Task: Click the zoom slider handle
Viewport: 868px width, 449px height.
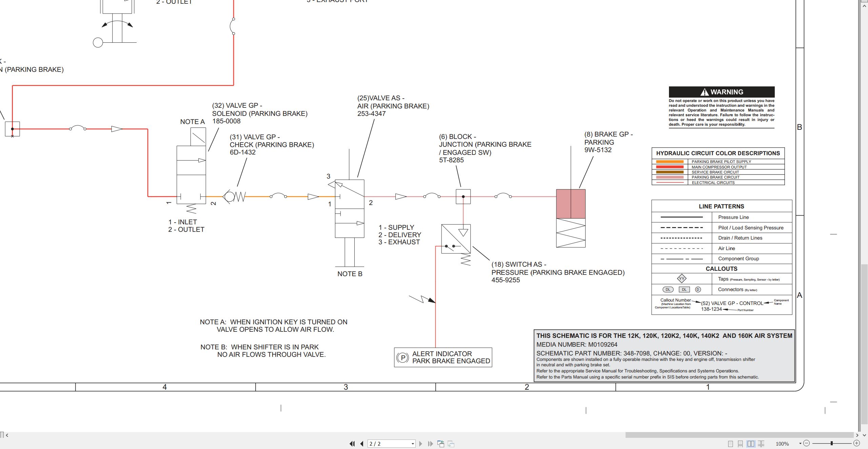Action: 832,443
